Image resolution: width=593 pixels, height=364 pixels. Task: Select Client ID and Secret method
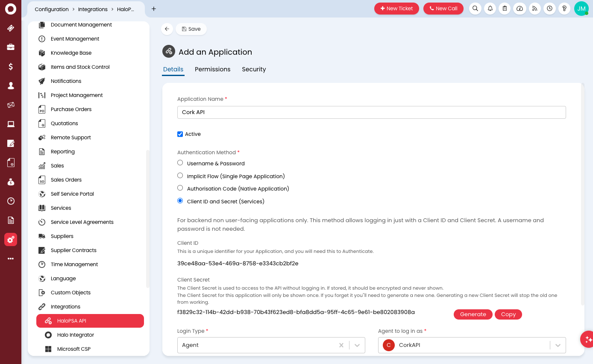pyautogui.click(x=180, y=201)
